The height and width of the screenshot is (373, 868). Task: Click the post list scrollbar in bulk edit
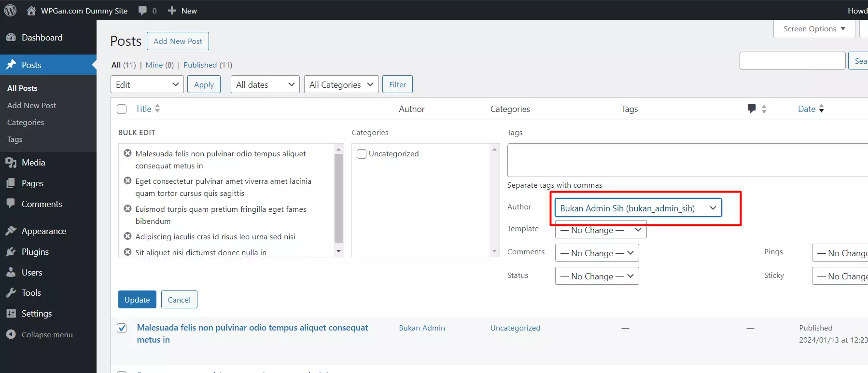point(338,198)
